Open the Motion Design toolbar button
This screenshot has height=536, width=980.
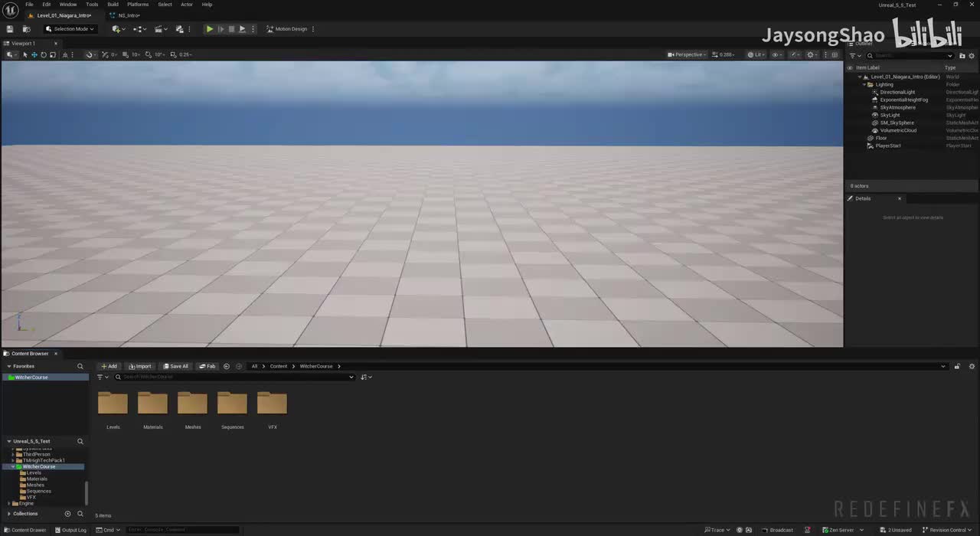coord(287,29)
